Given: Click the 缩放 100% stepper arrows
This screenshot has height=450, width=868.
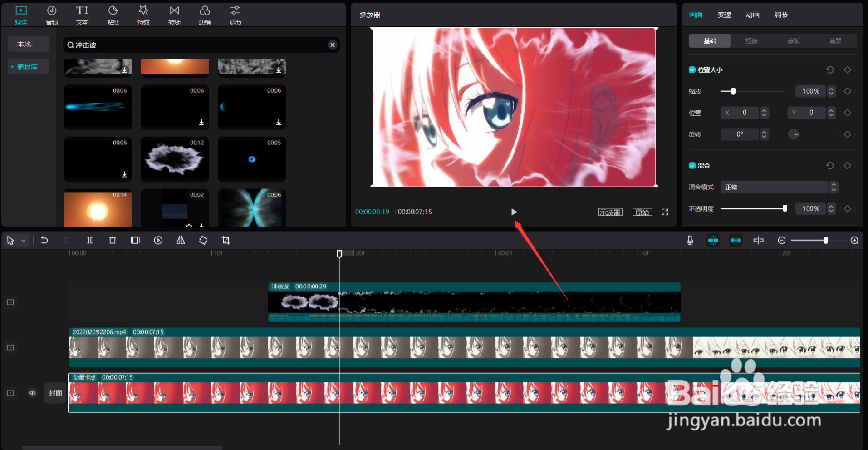Looking at the screenshot, I should pos(831,91).
